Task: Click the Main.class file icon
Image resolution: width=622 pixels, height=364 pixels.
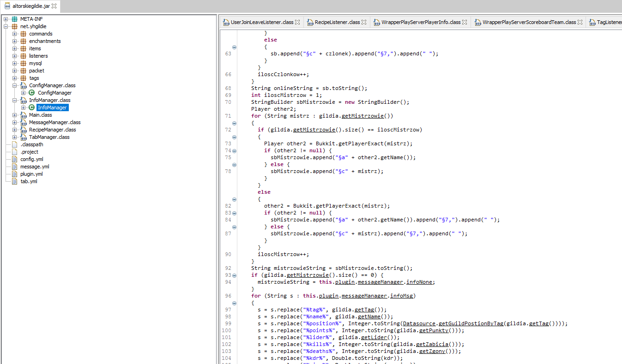Action: [23, 115]
